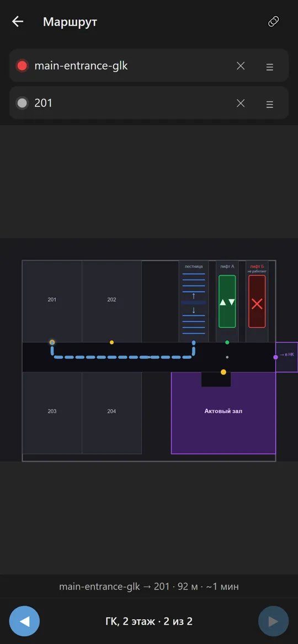Select room 202 on the map
This screenshot has height=644, width=298.
coord(112,300)
